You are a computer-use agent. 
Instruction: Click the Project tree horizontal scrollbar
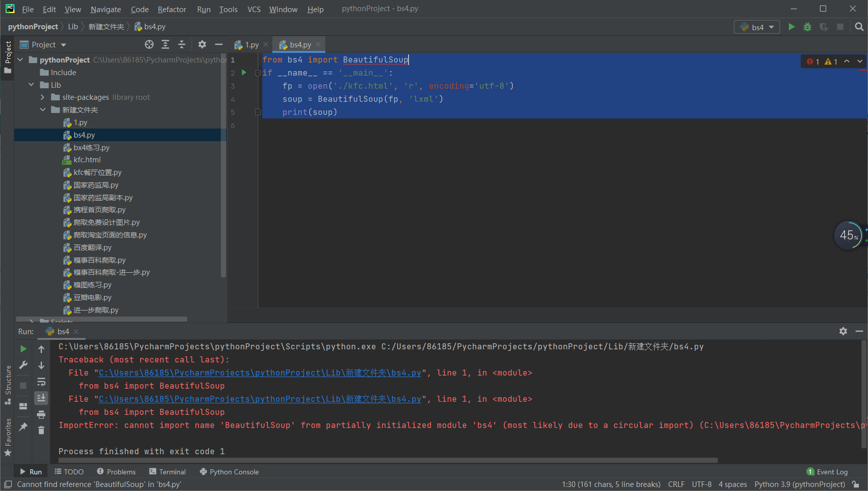[102, 319]
